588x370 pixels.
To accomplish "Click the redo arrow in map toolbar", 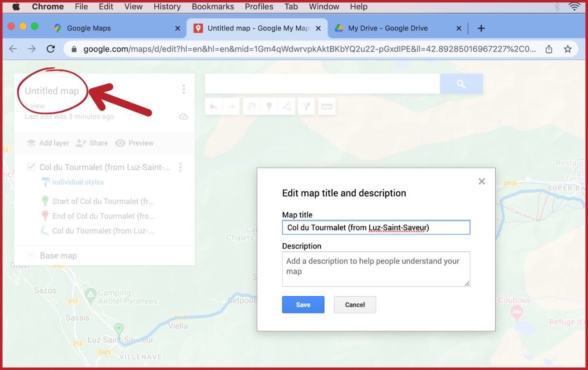I will [231, 106].
